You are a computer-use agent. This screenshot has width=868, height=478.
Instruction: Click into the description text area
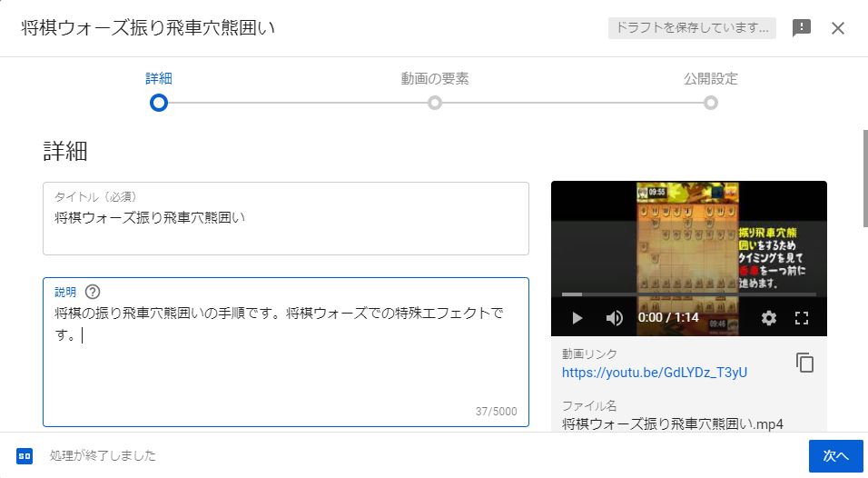click(286, 353)
